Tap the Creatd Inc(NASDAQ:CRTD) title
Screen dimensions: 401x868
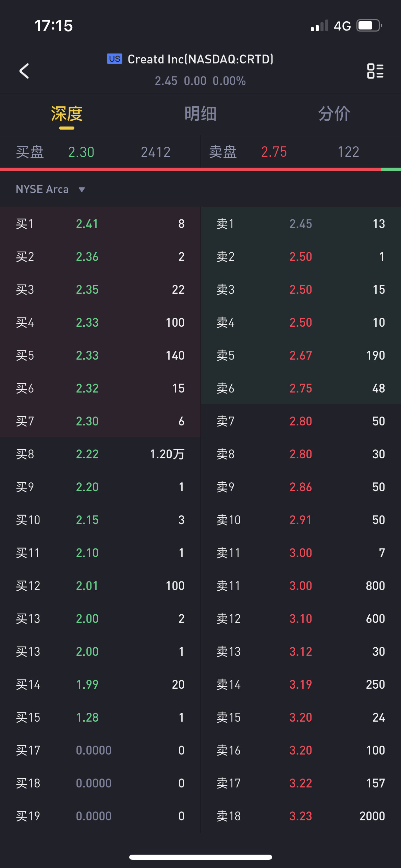[x=200, y=59]
